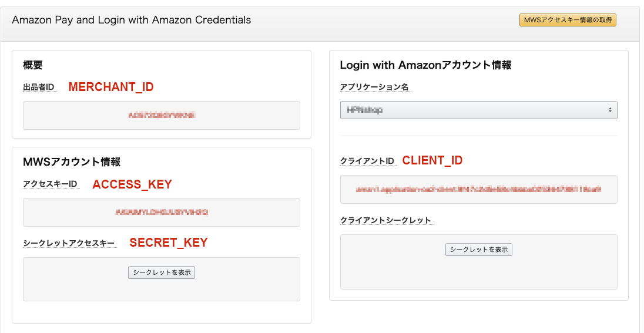
Task: Click the シークレットアクセスキー label
Action: [69, 243]
